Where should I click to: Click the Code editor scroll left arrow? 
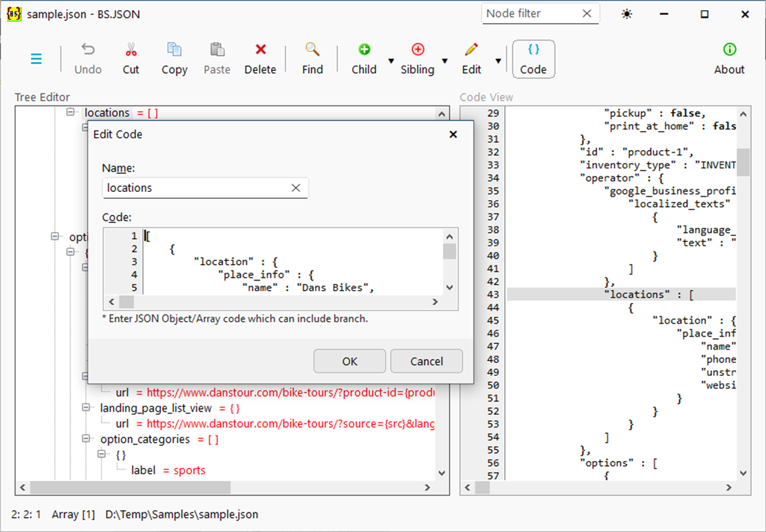[112, 302]
